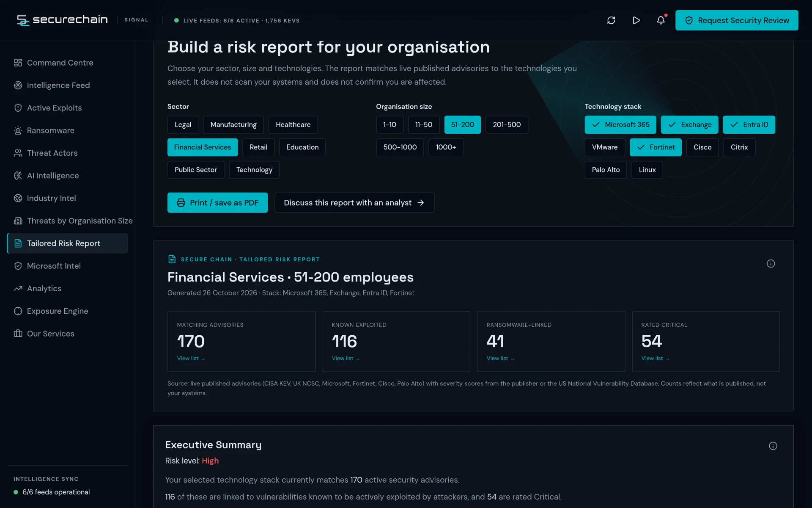
Task: Click the Command Centre grid icon
Action: coord(18,63)
